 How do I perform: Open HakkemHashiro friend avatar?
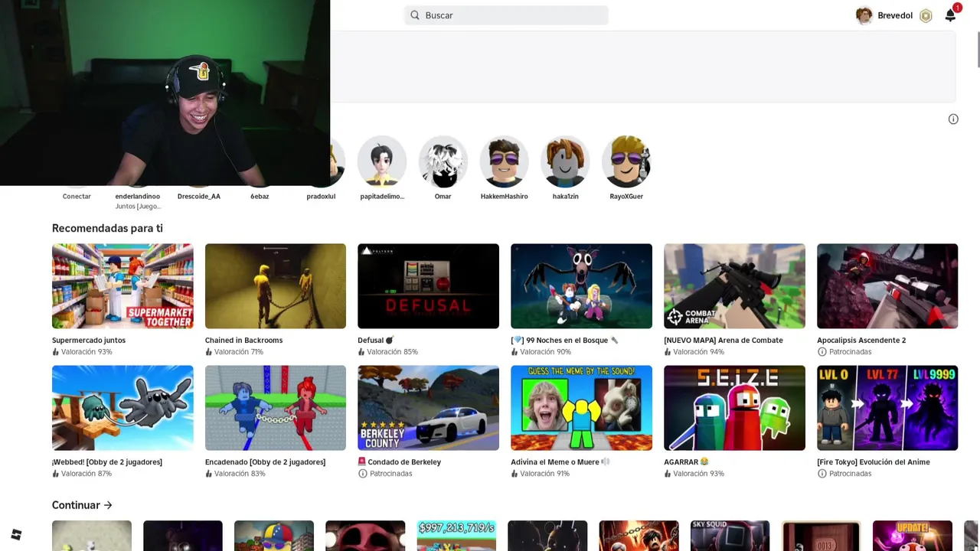pos(505,161)
